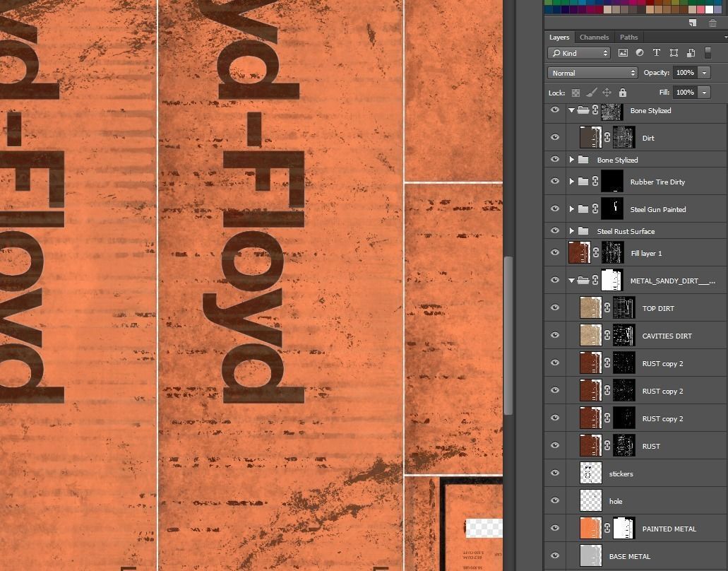The image size is (728, 571).
Task: Hide Fill layer 1
Action: click(x=555, y=252)
